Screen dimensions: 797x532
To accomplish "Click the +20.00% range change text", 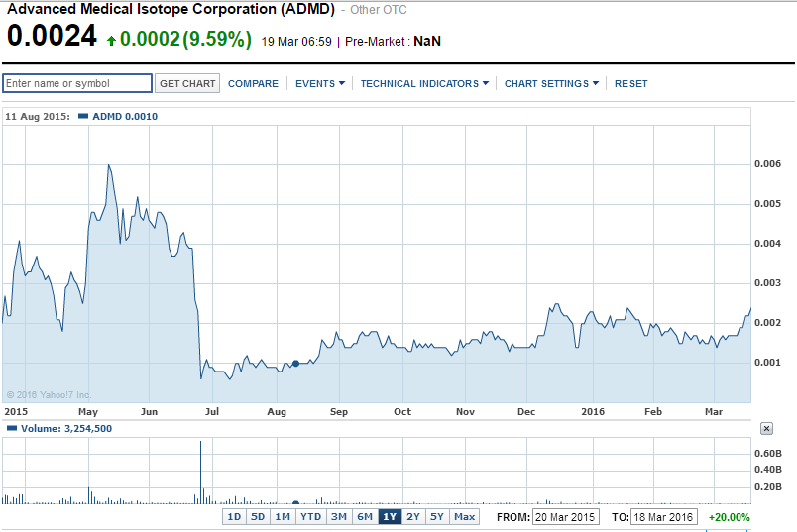I will tap(730, 517).
